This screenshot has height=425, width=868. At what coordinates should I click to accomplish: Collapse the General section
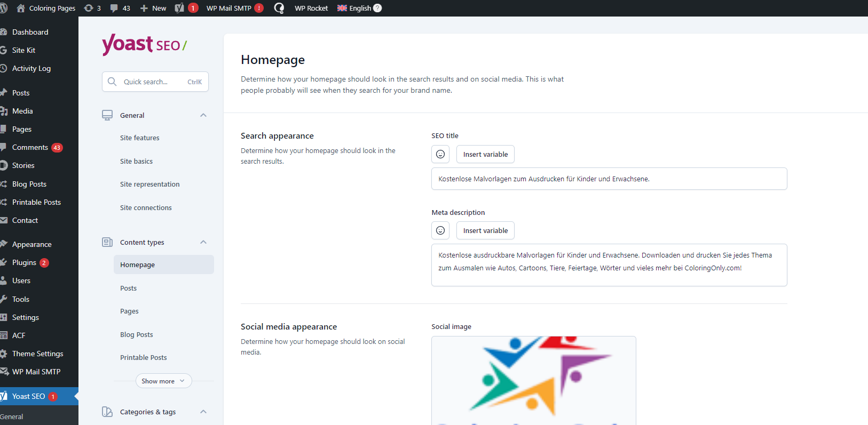tap(203, 115)
